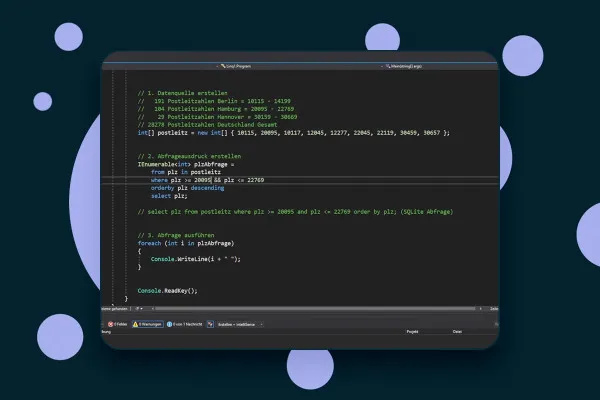Click the 'foreach (int i in plzAbfrage)' line
This screenshot has width=600, height=400.
tap(186, 243)
